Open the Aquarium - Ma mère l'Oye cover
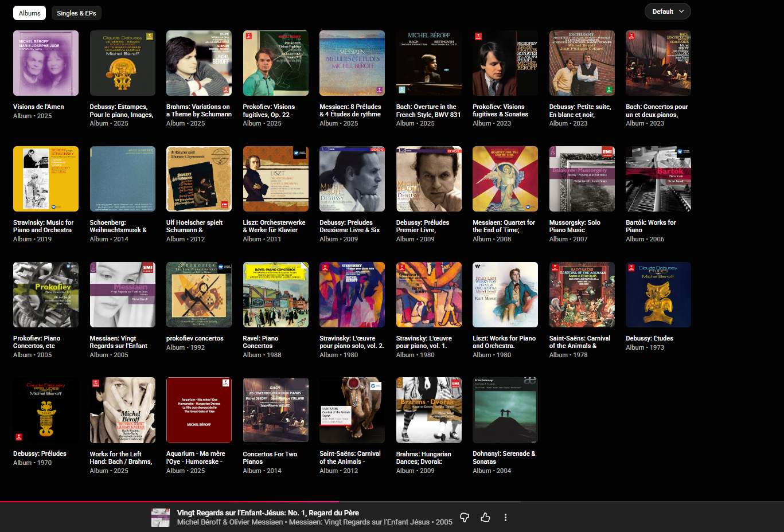The image size is (784, 532). point(199,410)
